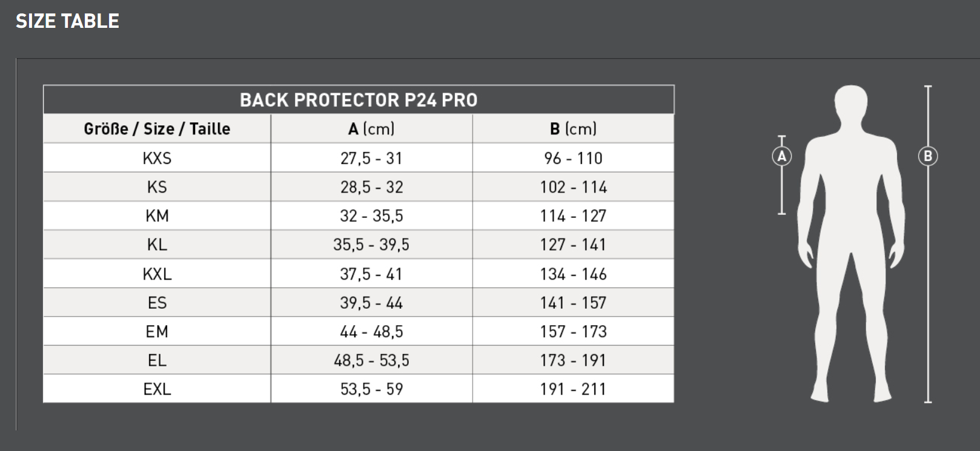Click the 27,5 - 31 back length cell
This screenshot has width=980, height=451.
(371, 158)
